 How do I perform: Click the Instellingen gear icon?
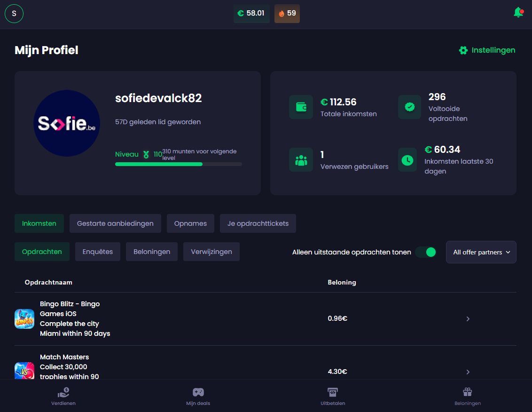coord(463,50)
